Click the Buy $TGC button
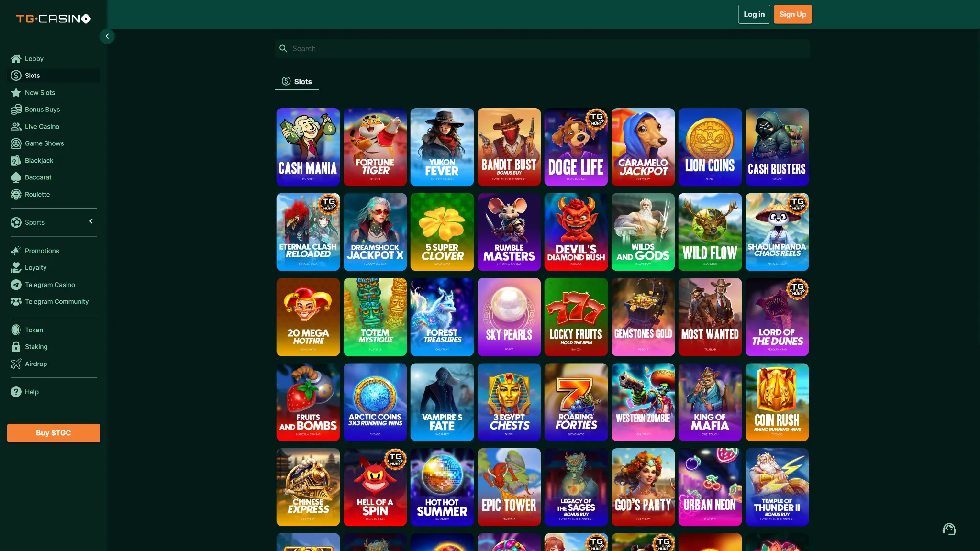 coord(54,433)
